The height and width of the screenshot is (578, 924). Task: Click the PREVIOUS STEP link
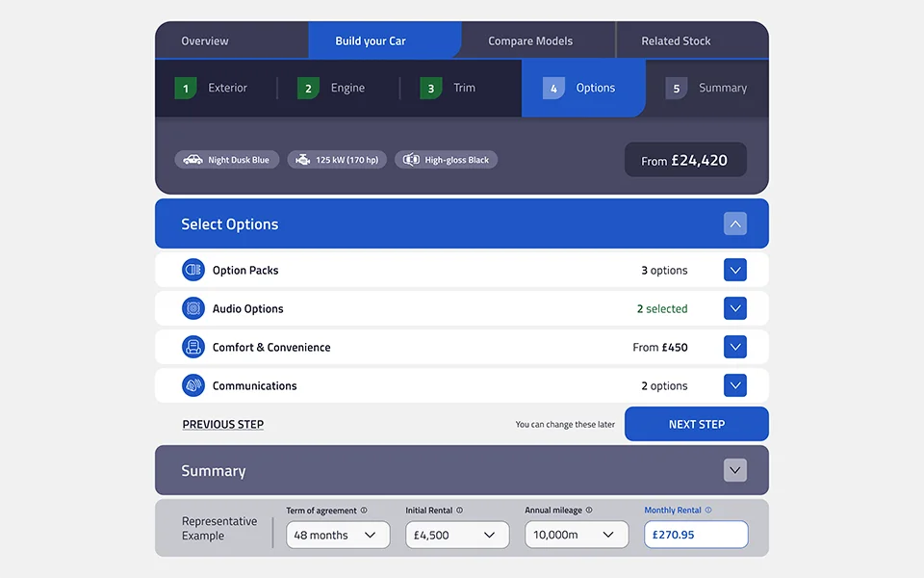(223, 424)
